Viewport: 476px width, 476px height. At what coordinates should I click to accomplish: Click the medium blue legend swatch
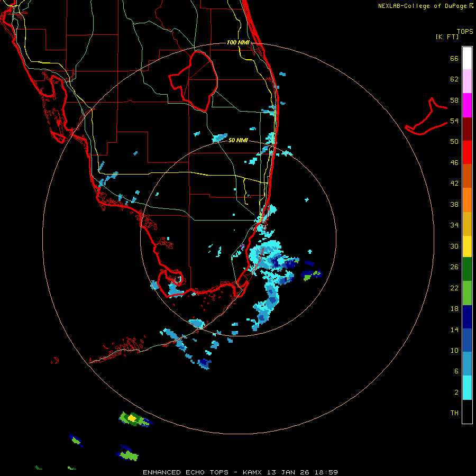(x=467, y=340)
